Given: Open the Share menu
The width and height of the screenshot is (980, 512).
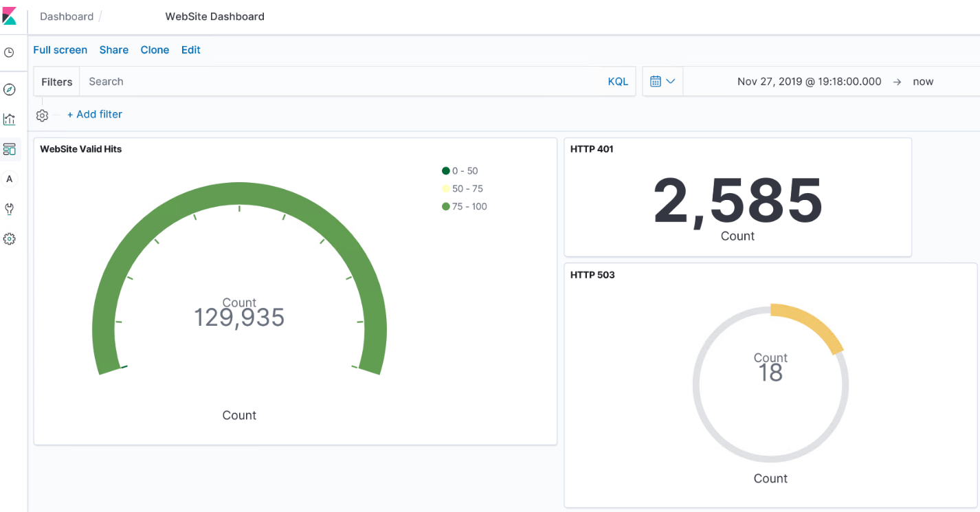Looking at the screenshot, I should [114, 49].
